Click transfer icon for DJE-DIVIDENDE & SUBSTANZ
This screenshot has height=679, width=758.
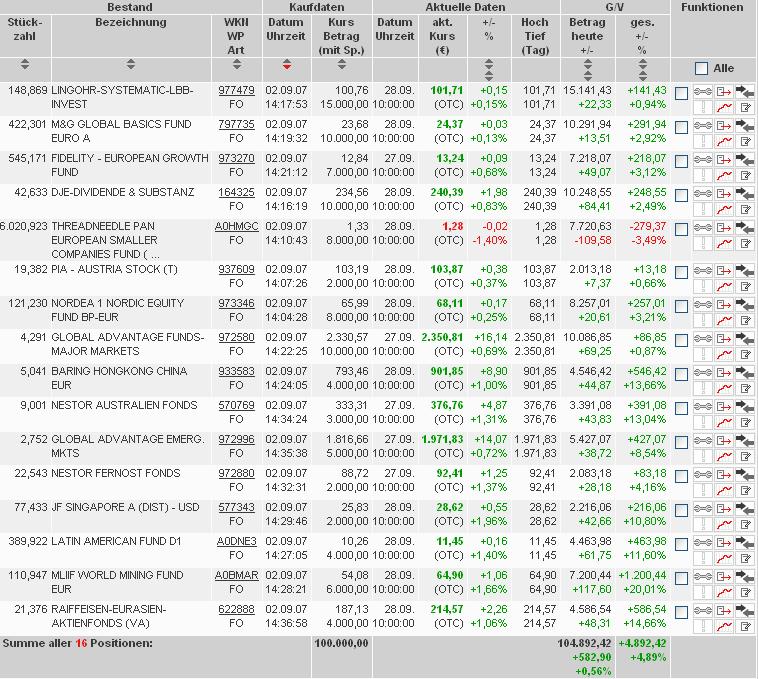point(724,194)
